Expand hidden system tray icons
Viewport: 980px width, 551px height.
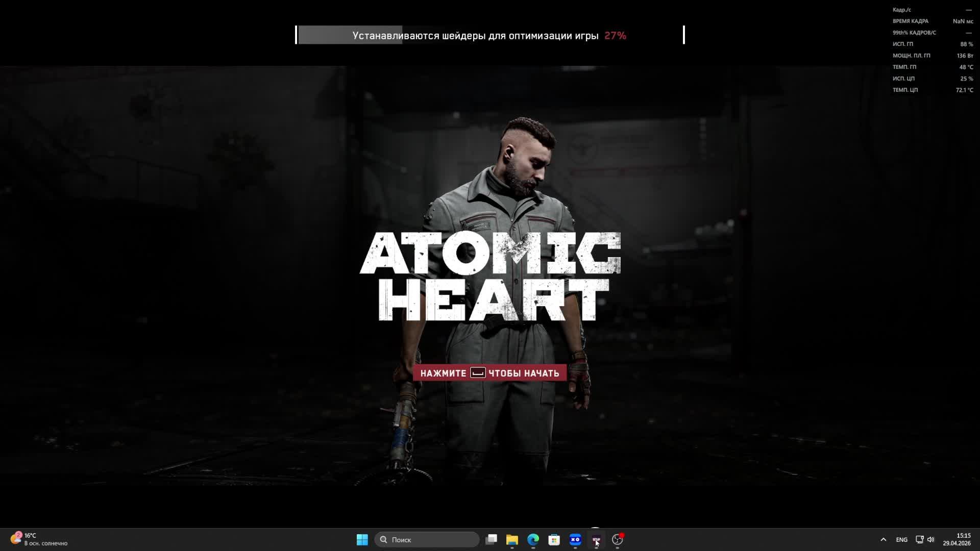tap(883, 539)
